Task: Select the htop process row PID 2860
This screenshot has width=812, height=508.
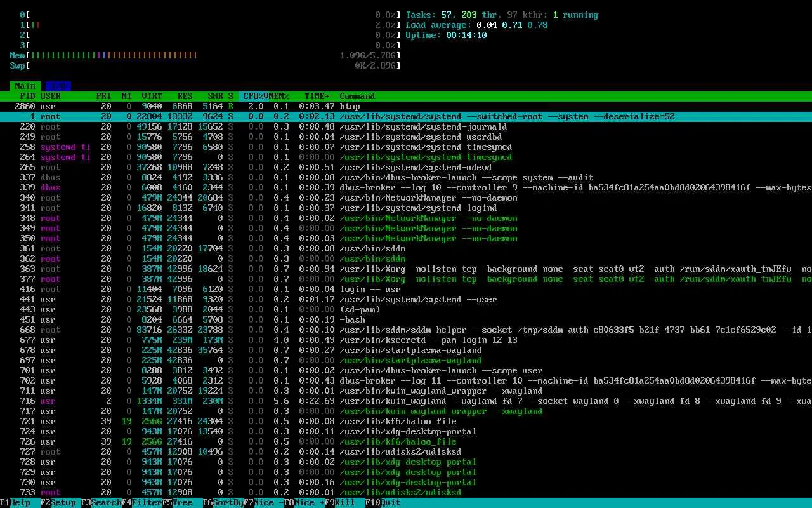Action: click(406, 106)
